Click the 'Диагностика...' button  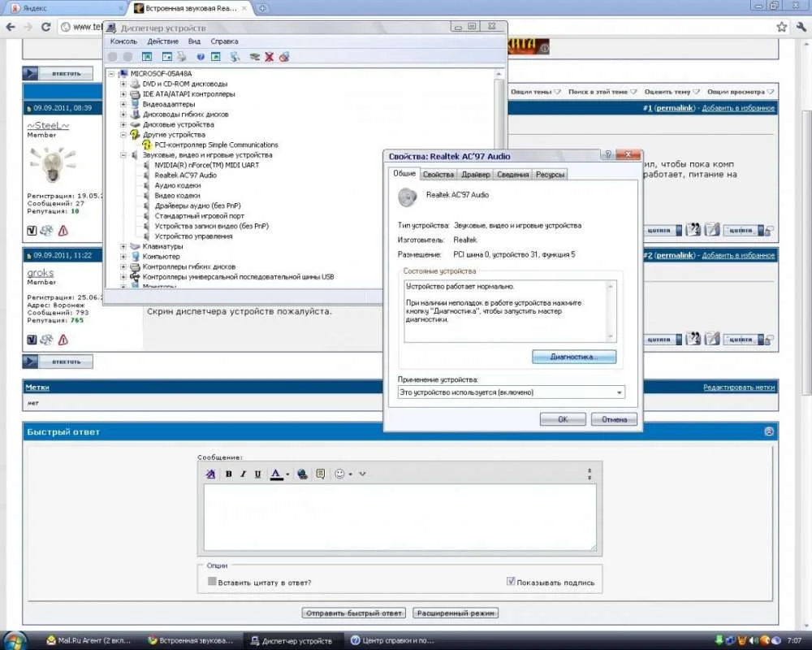574,357
